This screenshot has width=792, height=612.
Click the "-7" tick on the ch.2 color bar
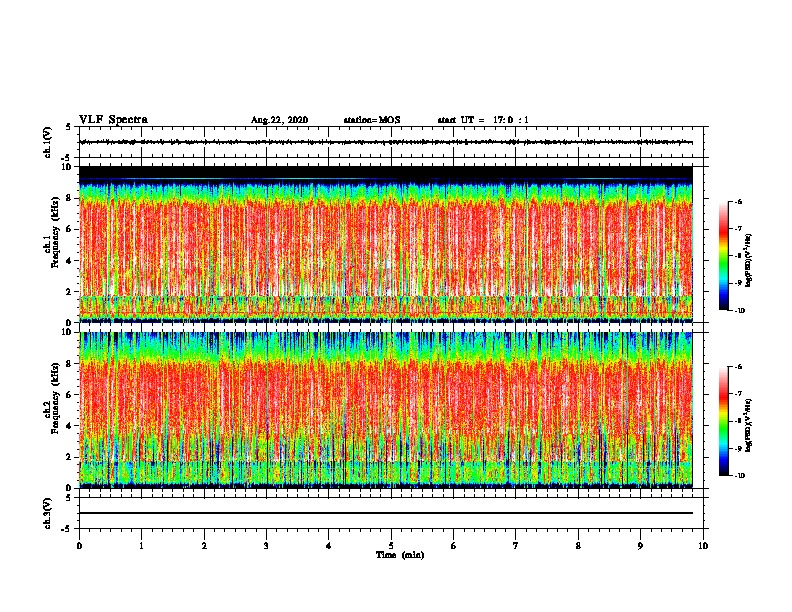(x=738, y=394)
